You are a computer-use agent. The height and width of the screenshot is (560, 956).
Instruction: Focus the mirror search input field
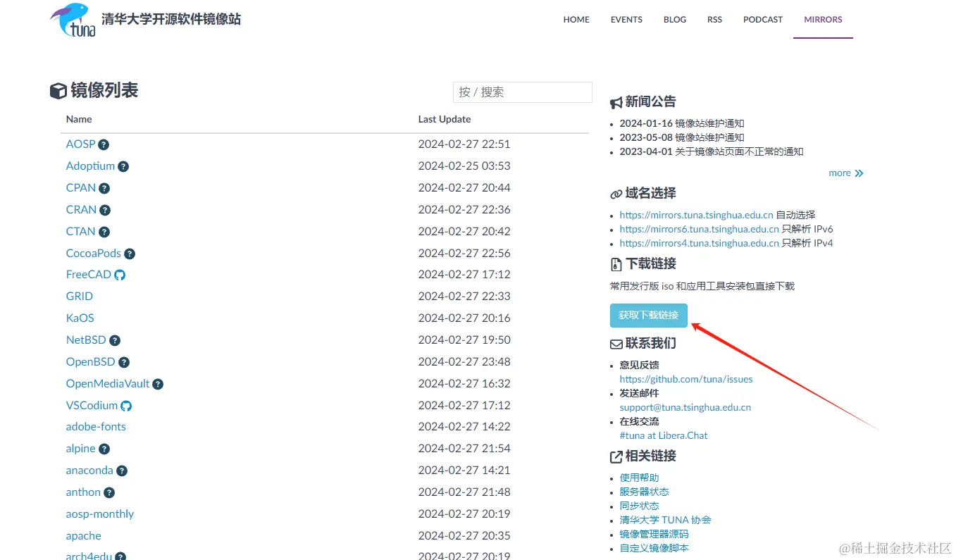click(522, 92)
